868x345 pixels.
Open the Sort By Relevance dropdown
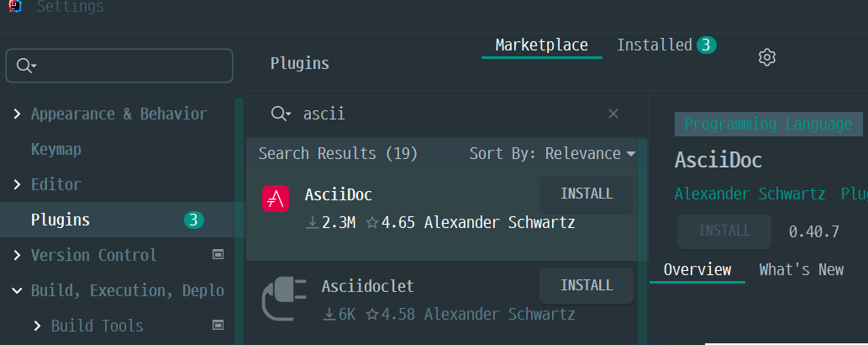552,154
